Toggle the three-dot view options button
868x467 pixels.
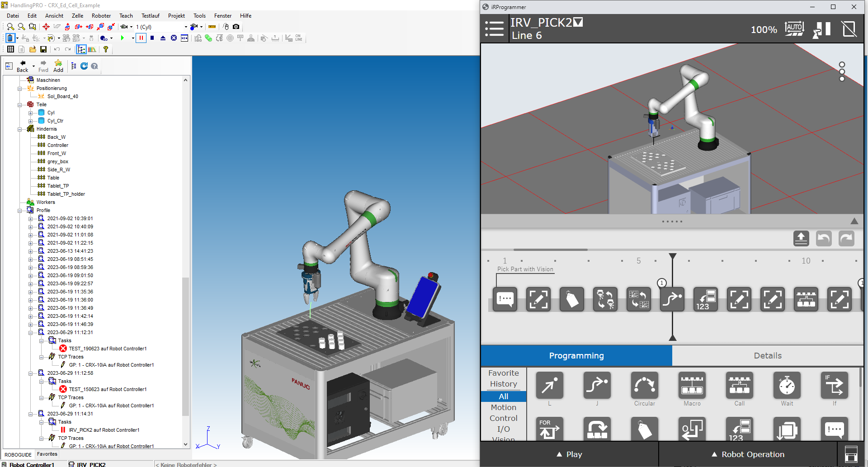point(842,71)
